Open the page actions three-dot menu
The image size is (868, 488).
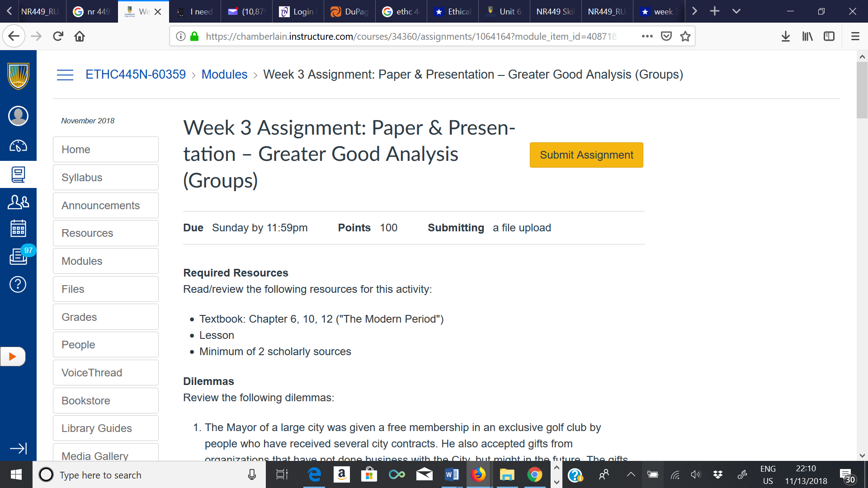pos(647,36)
